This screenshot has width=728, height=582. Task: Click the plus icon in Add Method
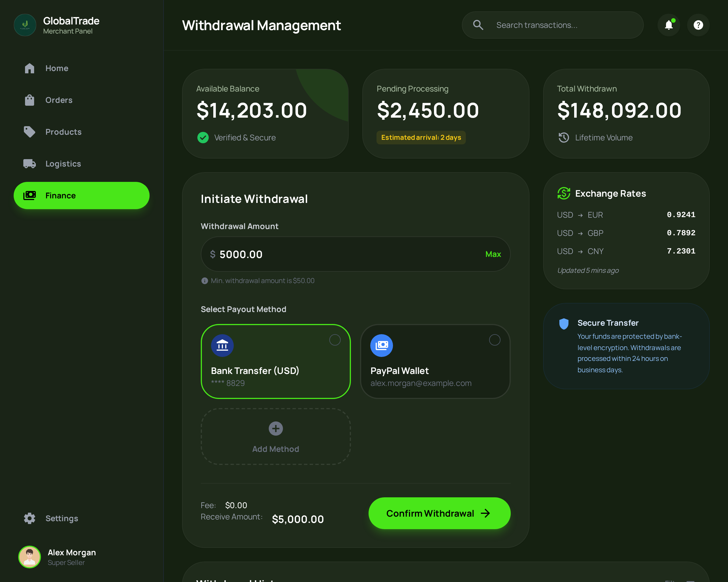tap(276, 429)
